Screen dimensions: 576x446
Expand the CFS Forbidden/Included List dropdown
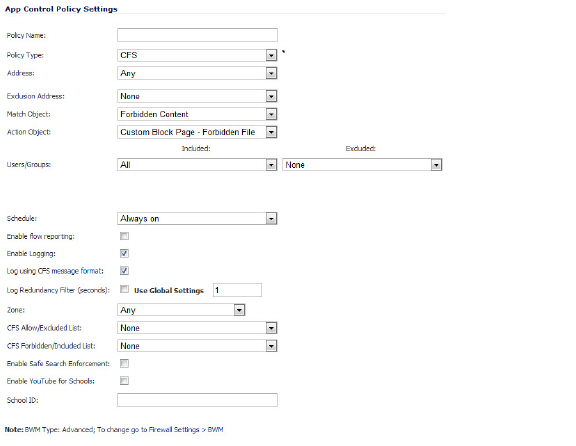tap(197, 346)
